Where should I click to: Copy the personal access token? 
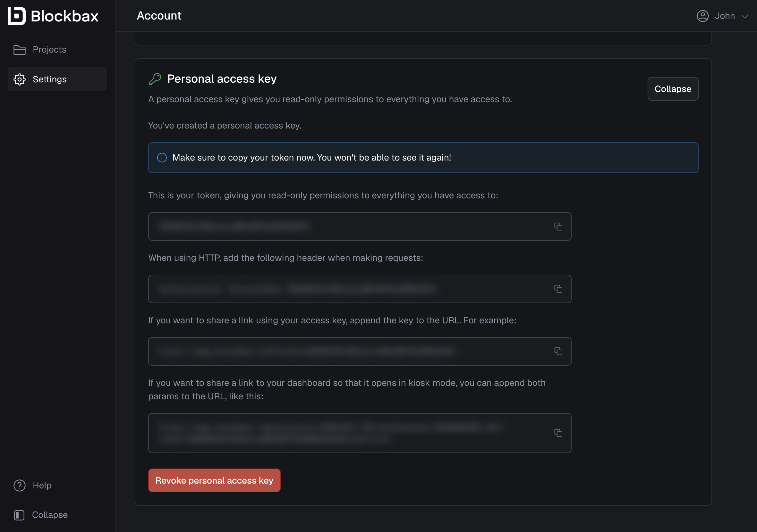coord(558,226)
